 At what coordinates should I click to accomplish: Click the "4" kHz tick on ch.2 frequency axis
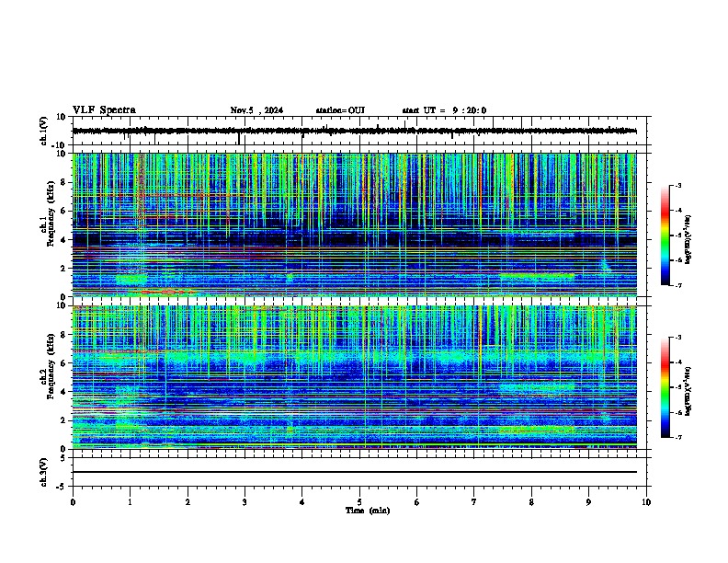point(64,392)
